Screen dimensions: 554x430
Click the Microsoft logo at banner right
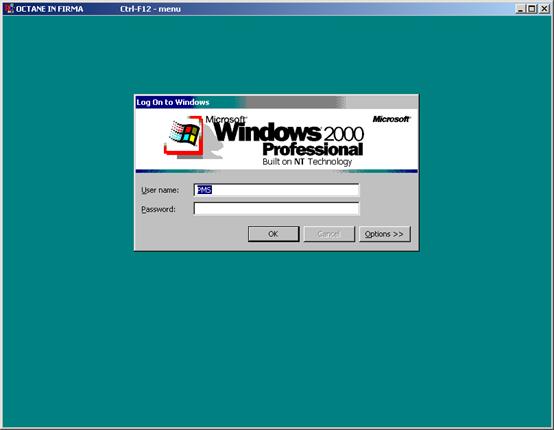391,119
